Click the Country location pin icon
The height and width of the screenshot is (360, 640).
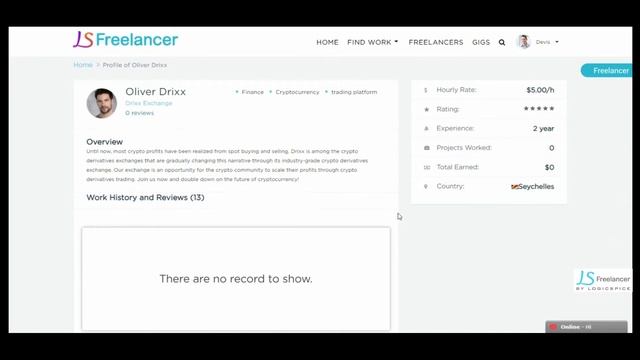[x=426, y=186]
